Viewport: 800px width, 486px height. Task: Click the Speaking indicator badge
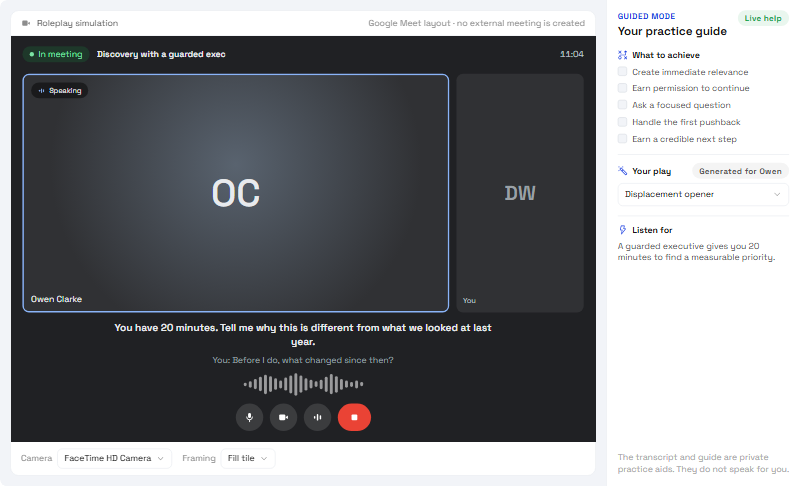tap(60, 90)
